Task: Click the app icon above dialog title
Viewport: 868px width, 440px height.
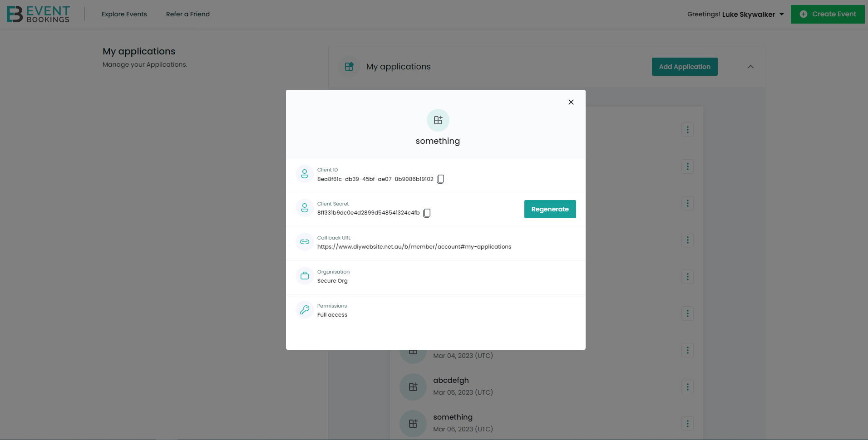Action: pyautogui.click(x=438, y=120)
